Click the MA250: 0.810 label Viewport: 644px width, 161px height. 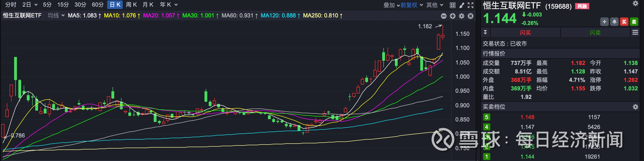322,16
